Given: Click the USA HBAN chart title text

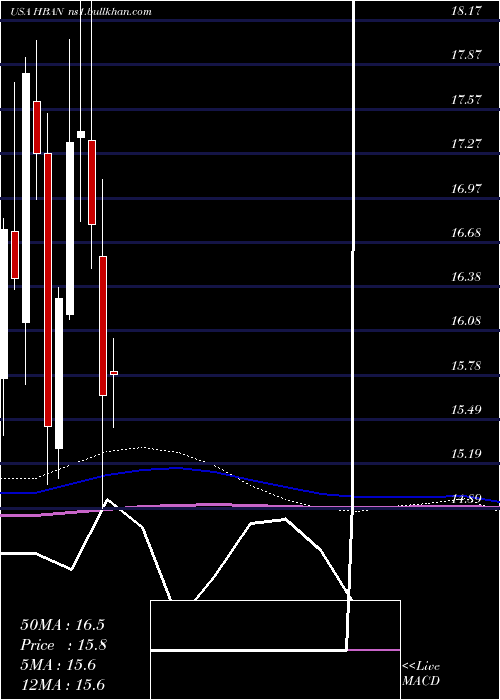Looking at the screenshot, I should [36, 12].
